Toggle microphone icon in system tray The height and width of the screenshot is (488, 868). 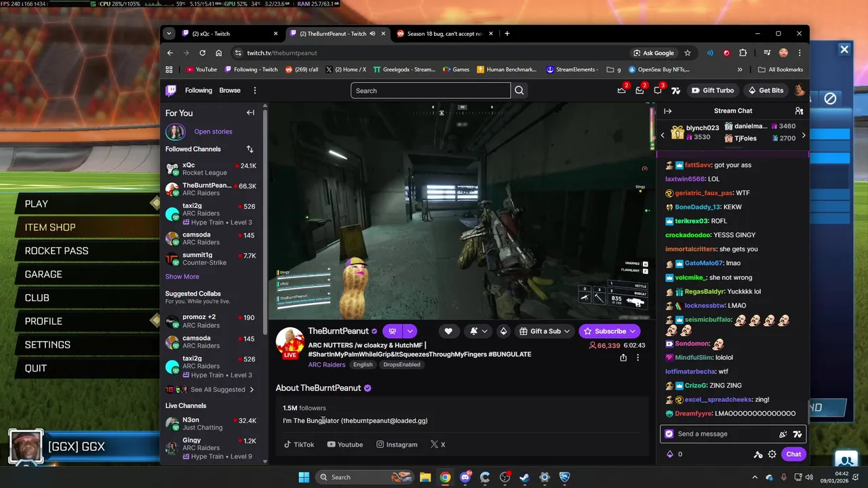pos(784,477)
